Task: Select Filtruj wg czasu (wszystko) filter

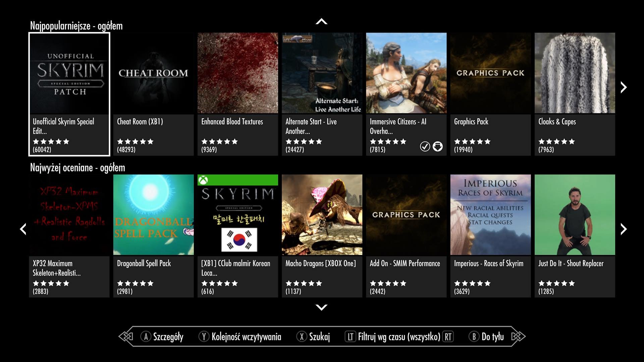Action: [399, 337]
